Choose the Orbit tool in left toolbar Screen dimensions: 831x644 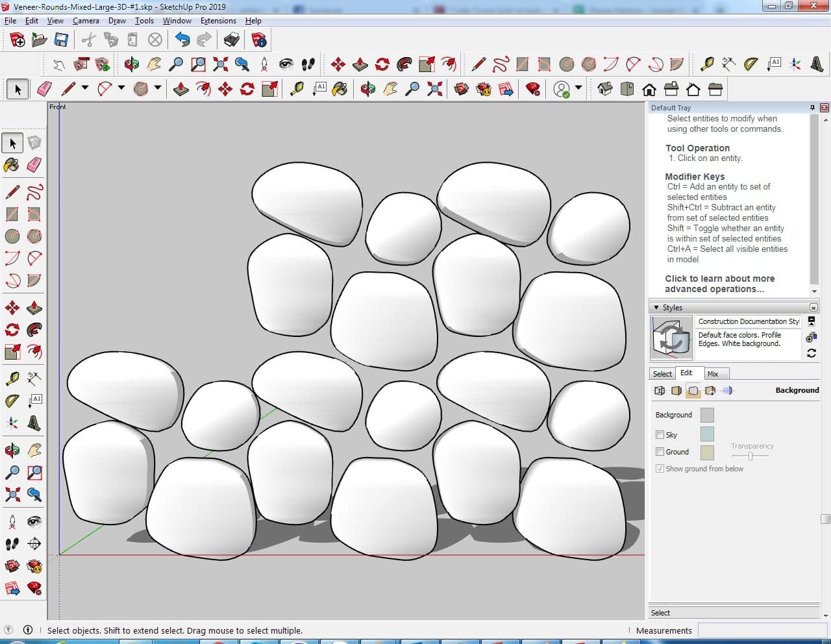[x=12, y=450]
